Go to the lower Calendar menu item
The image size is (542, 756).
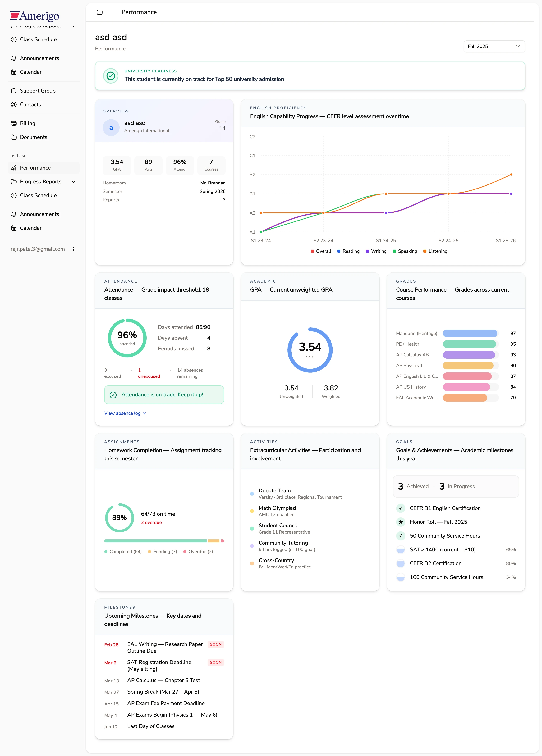coord(31,228)
